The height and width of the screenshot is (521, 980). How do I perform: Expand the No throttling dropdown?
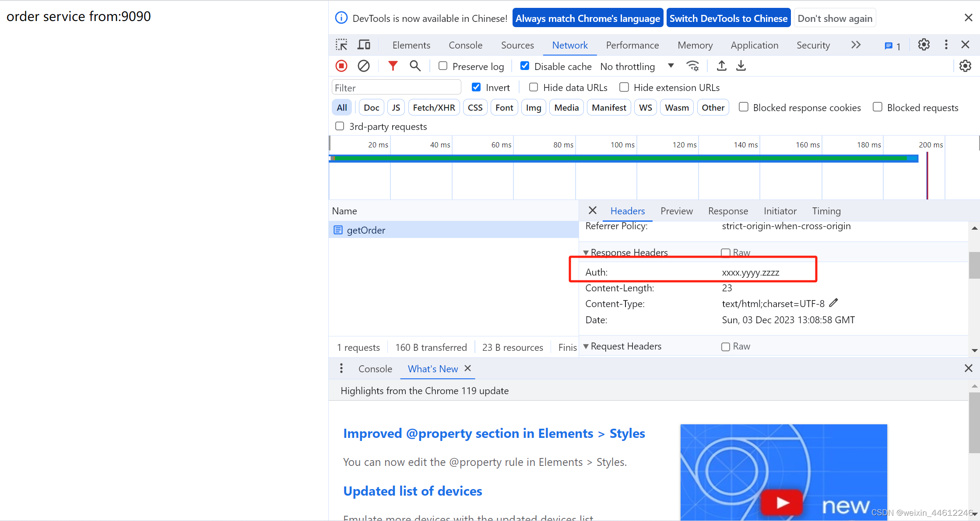coord(671,66)
